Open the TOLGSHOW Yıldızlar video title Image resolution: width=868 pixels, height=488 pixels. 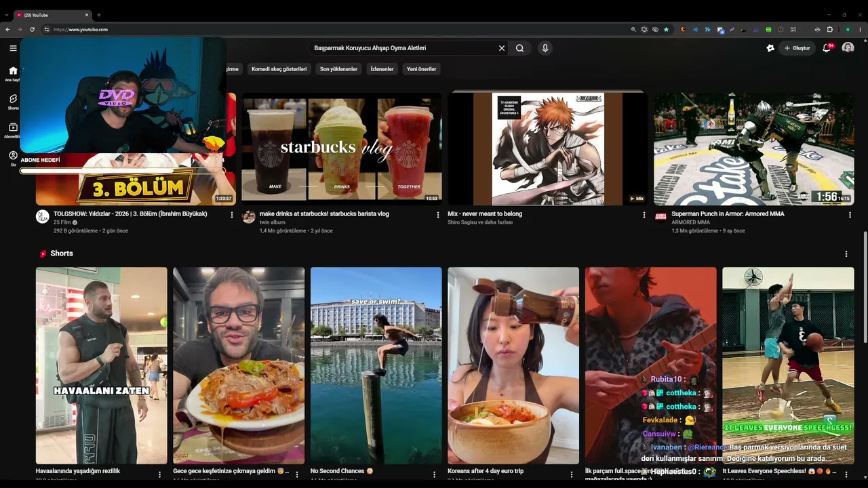point(130,213)
